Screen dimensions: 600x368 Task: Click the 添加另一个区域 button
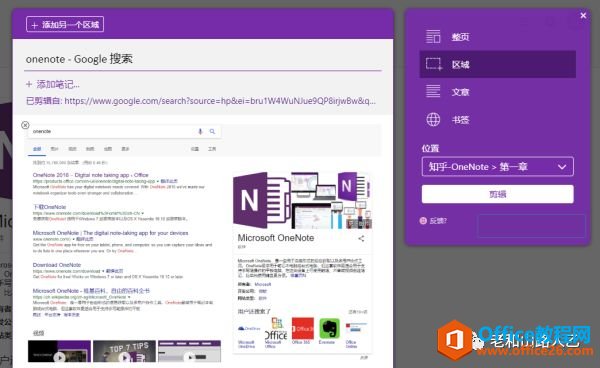[x=65, y=24]
